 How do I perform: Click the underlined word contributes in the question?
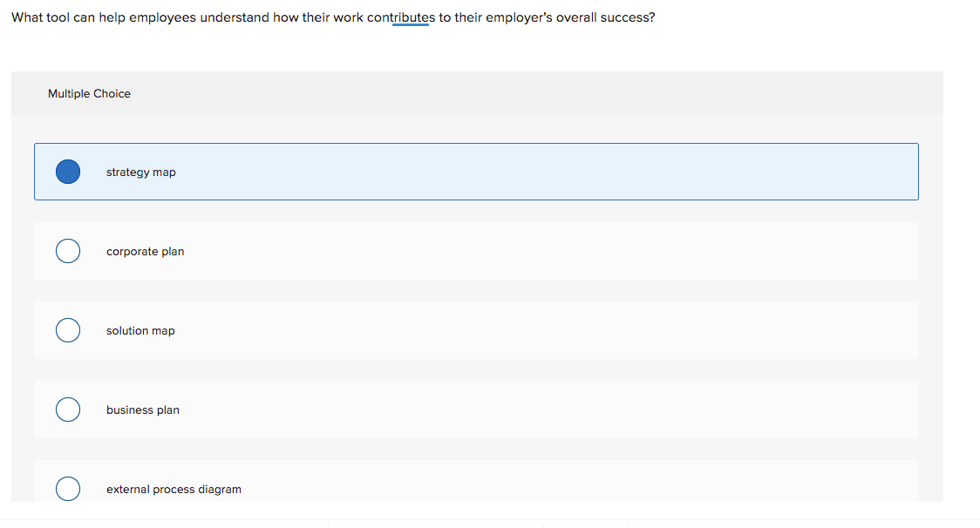coord(411,17)
